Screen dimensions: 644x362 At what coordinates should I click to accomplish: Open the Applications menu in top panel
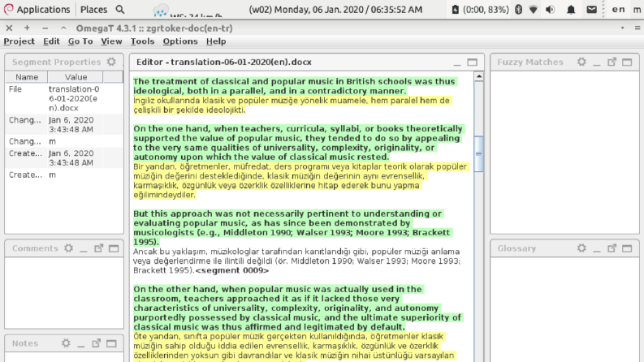pos(37,10)
